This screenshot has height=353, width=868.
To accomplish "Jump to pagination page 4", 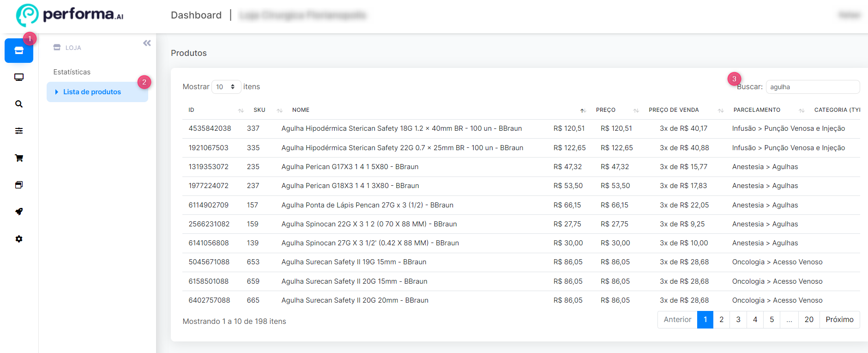I will [x=755, y=320].
